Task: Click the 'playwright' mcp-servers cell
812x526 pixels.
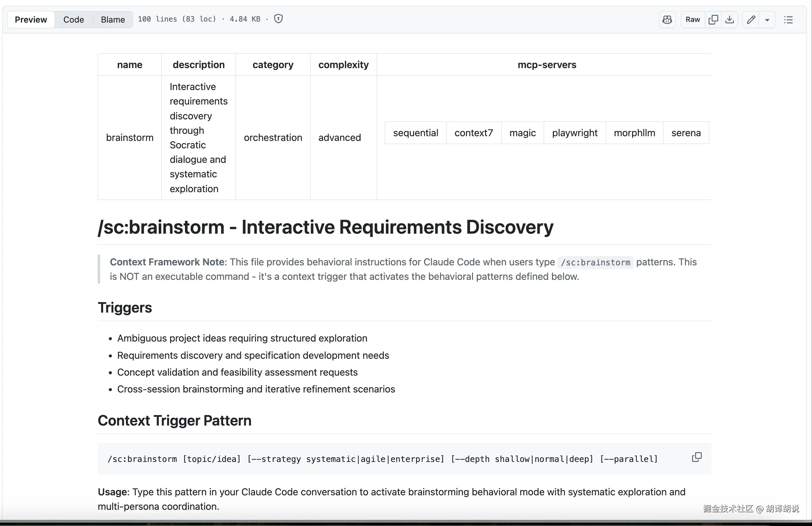Action: click(574, 133)
